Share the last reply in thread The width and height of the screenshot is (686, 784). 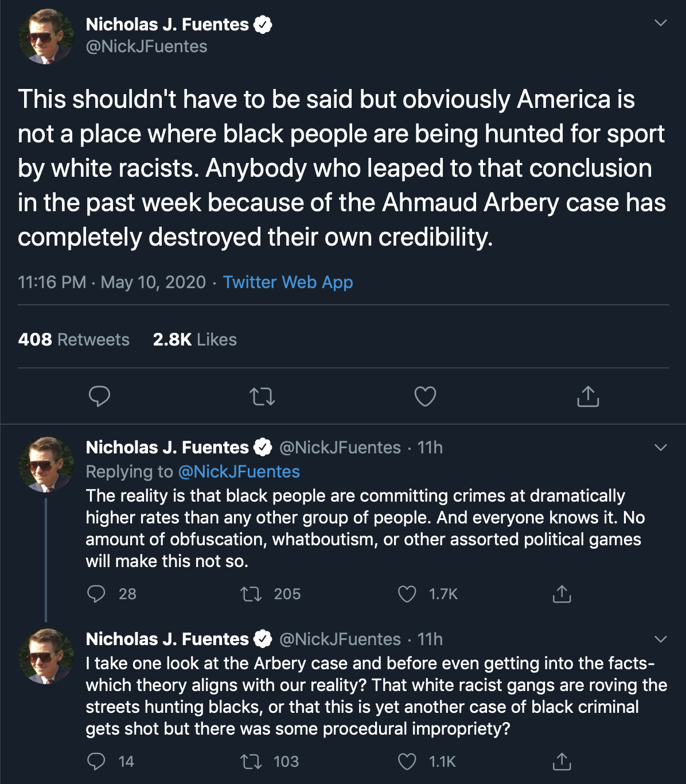[x=562, y=762]
